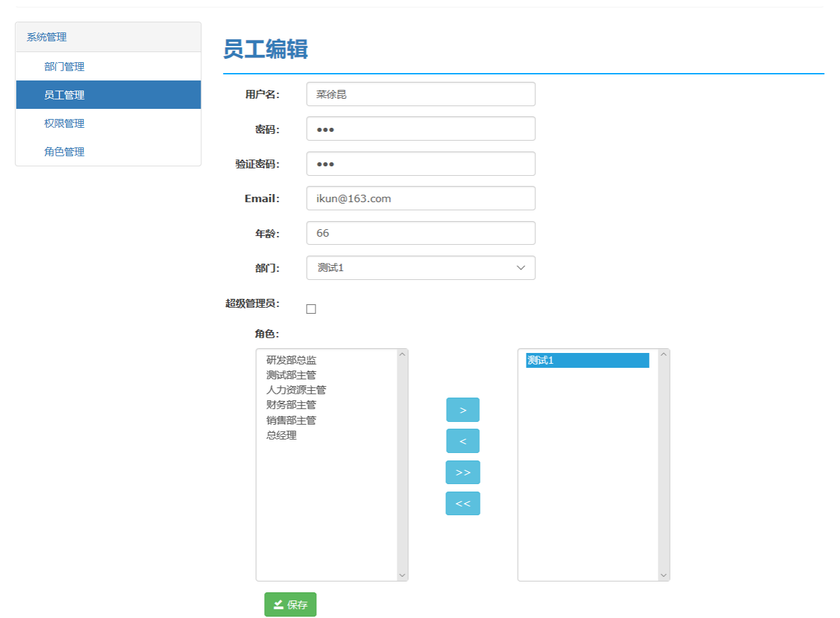Image resolution: width=840 pixels, height=618 pixels.
Task: Click the save icon on the 保存 button
Action: (278, 604)
